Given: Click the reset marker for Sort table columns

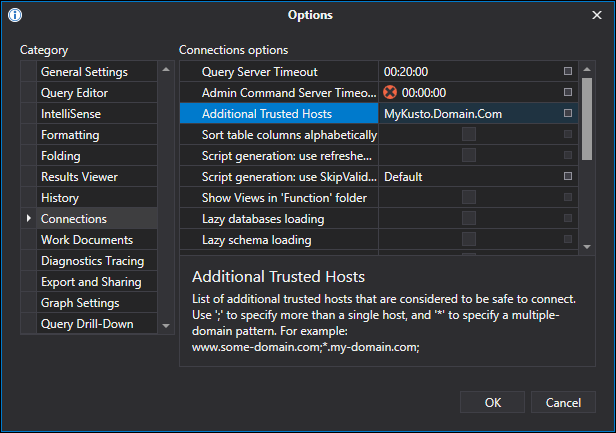Looking at the screenshot, I should (x=568, y=135).
